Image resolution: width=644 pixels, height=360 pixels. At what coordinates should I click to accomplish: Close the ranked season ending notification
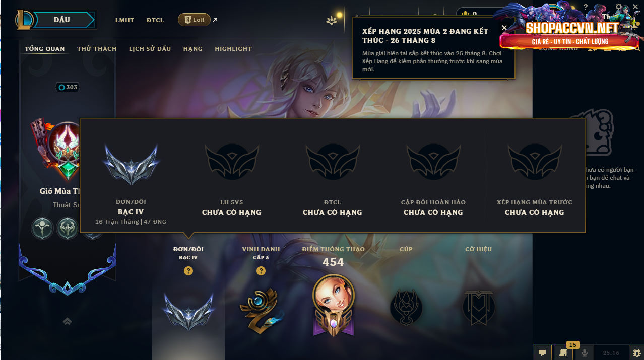click(504, 28)
